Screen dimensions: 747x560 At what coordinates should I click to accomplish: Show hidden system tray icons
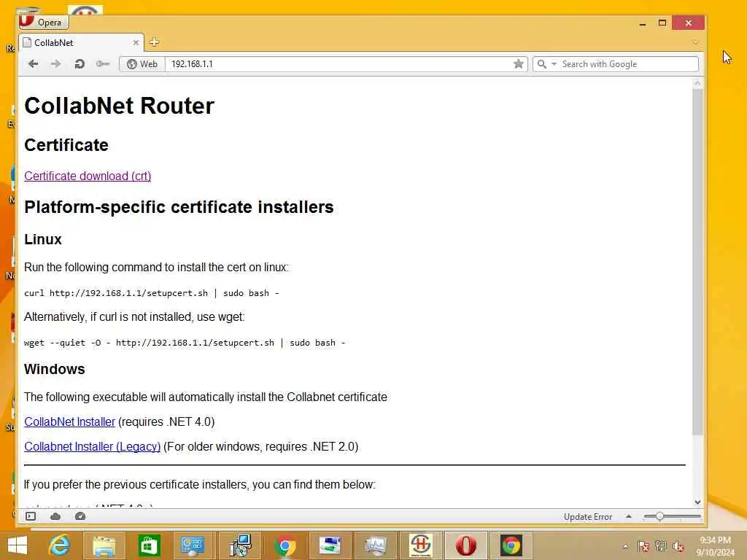pos(625,546)
